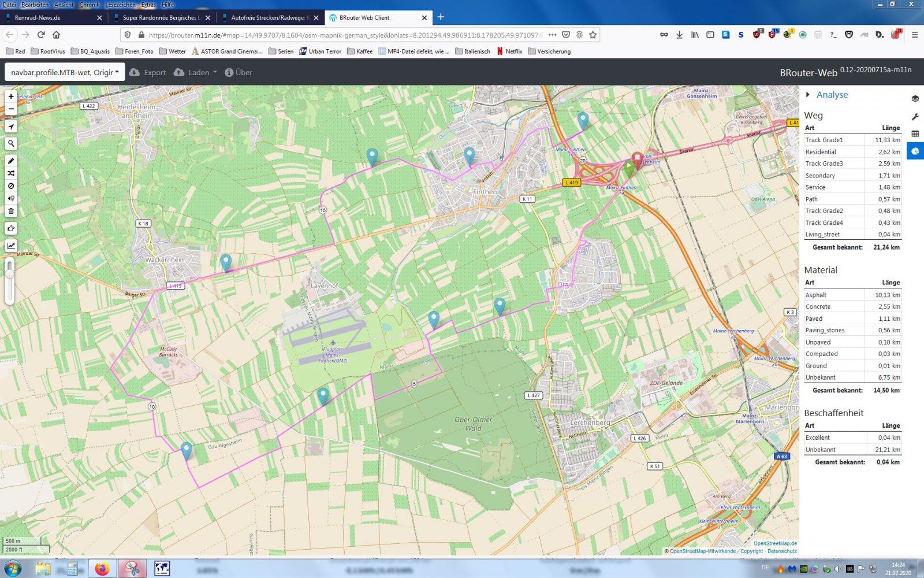This screenshot has width=924, height=578.
Task: Open Firefox library icon
Action: click(x=695, y=35)
